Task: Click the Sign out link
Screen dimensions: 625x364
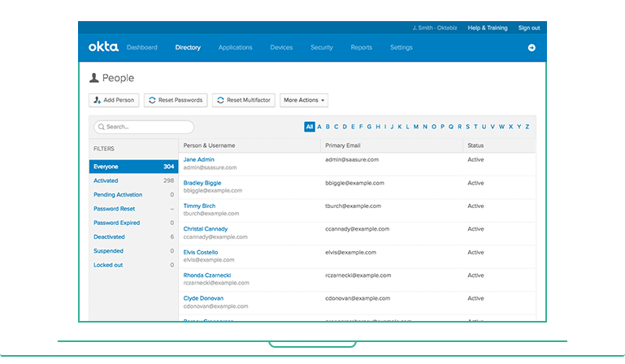Action: coord(529,28)
